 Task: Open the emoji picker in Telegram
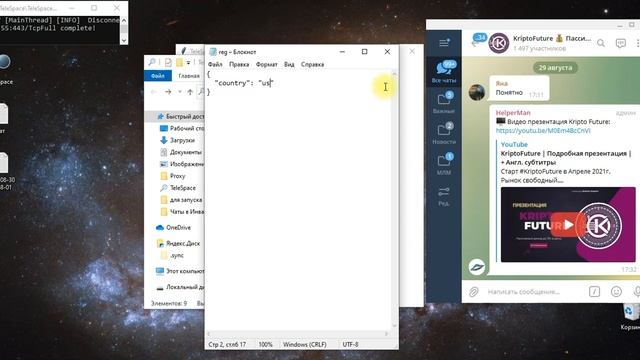pyautogui.click(x=616, y=291)
